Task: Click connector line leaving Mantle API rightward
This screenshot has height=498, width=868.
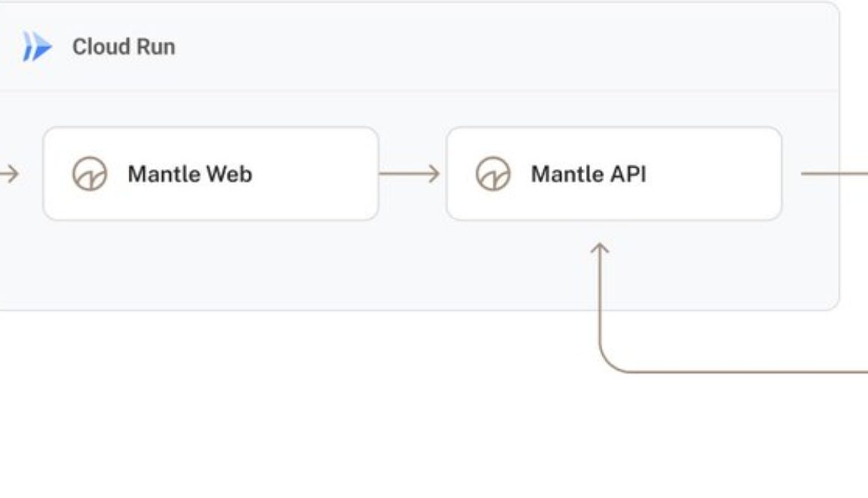Action: click(834, 174)
